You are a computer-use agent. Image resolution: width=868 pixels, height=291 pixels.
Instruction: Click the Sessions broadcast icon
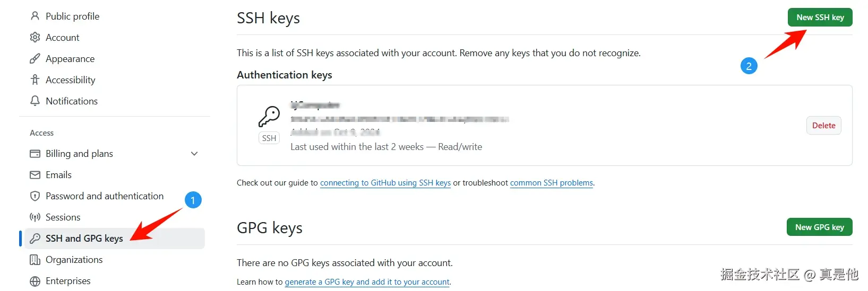[x=35, y=217]
